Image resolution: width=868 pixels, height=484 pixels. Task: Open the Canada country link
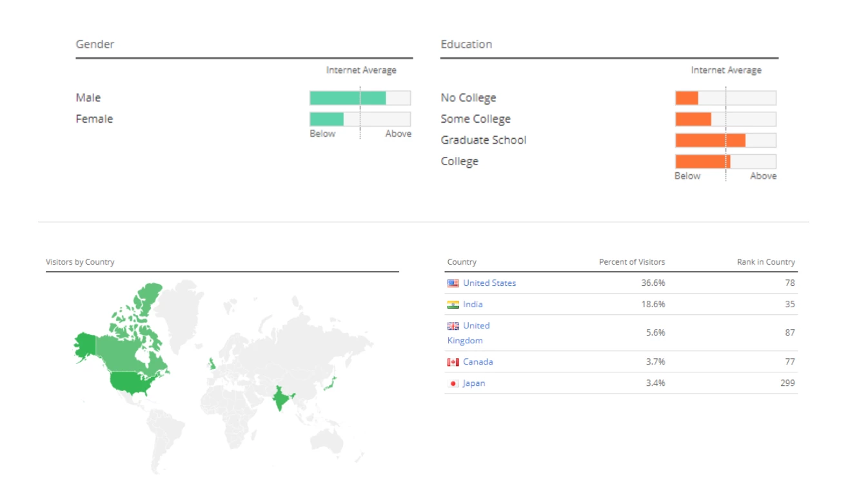tap(477, 362)
